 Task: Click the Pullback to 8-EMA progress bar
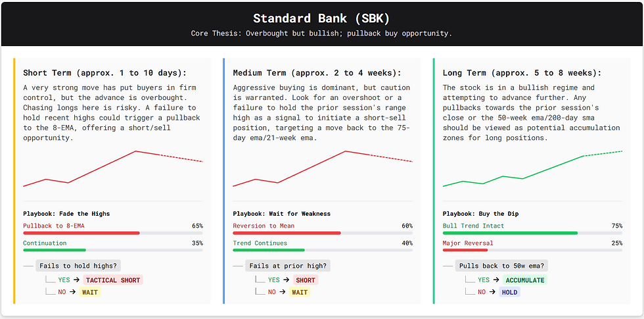tap(113, 233)
